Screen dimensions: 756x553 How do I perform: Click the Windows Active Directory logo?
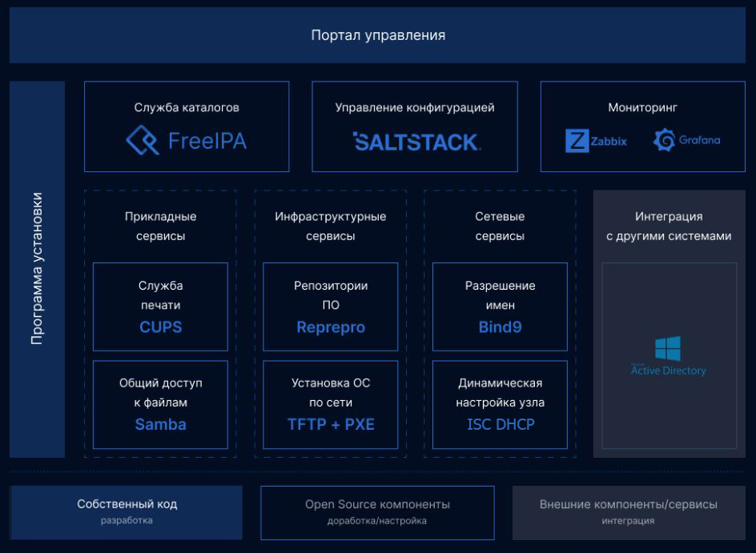coord(668,348)
